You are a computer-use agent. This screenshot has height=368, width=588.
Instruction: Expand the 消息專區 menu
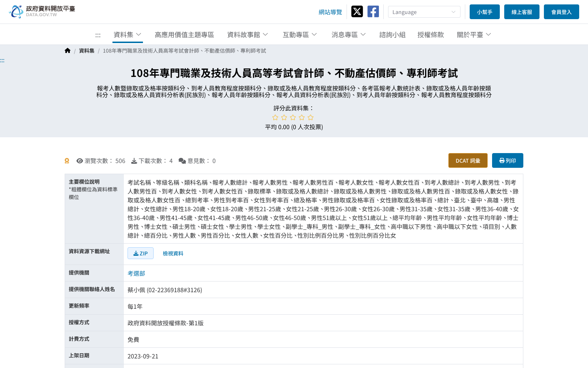[349, 35]
